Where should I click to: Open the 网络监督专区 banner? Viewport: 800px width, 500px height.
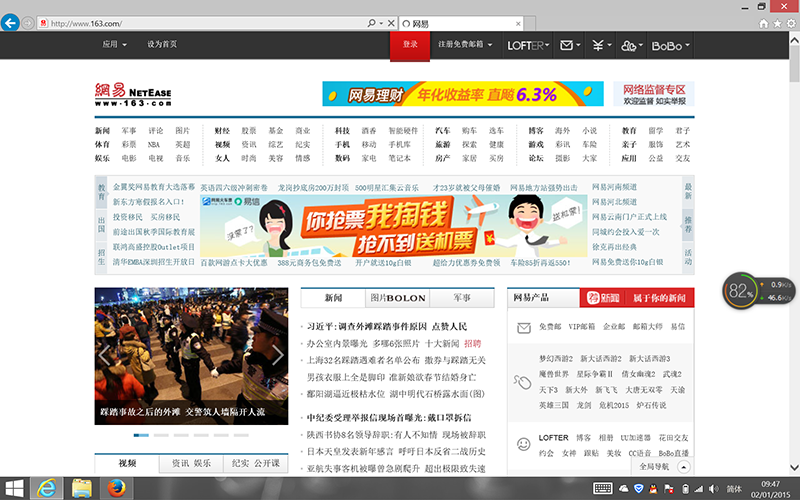click(654, 94)
